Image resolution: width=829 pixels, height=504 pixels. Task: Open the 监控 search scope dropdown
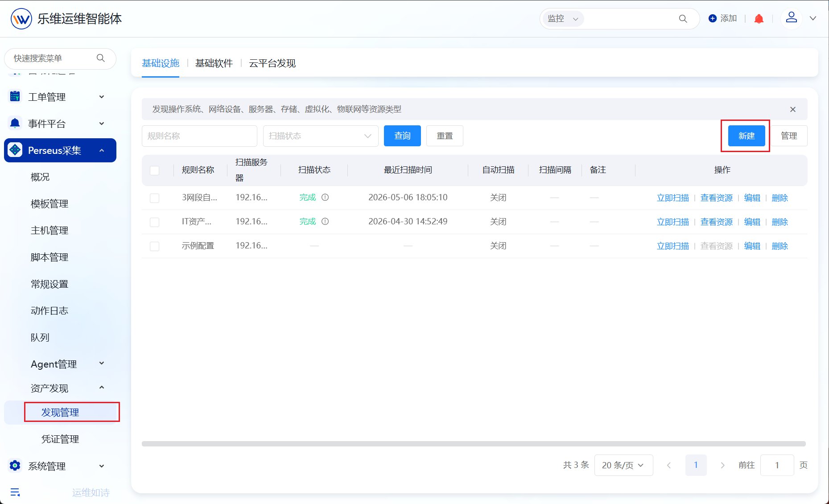pos(563,19)
